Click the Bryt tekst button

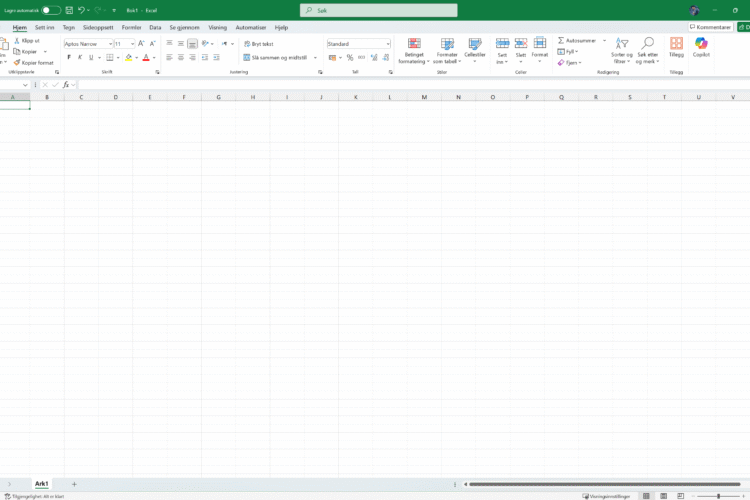point(259,44)
